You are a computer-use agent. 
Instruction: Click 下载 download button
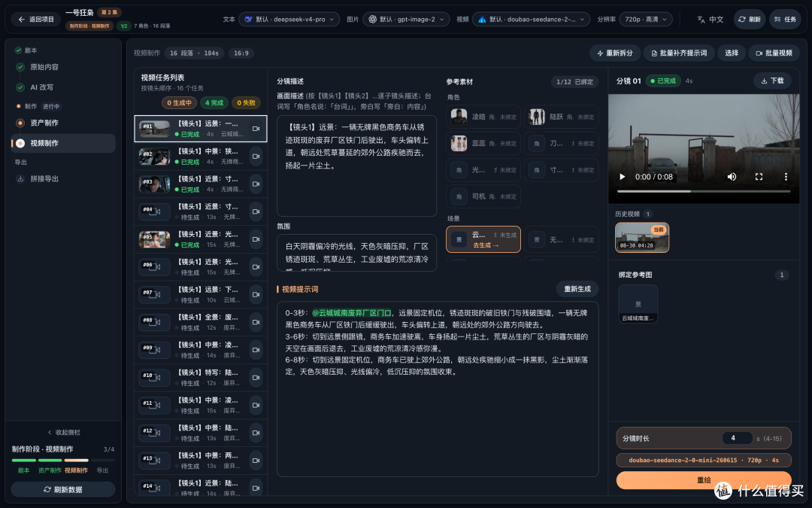tap(772, 81)
